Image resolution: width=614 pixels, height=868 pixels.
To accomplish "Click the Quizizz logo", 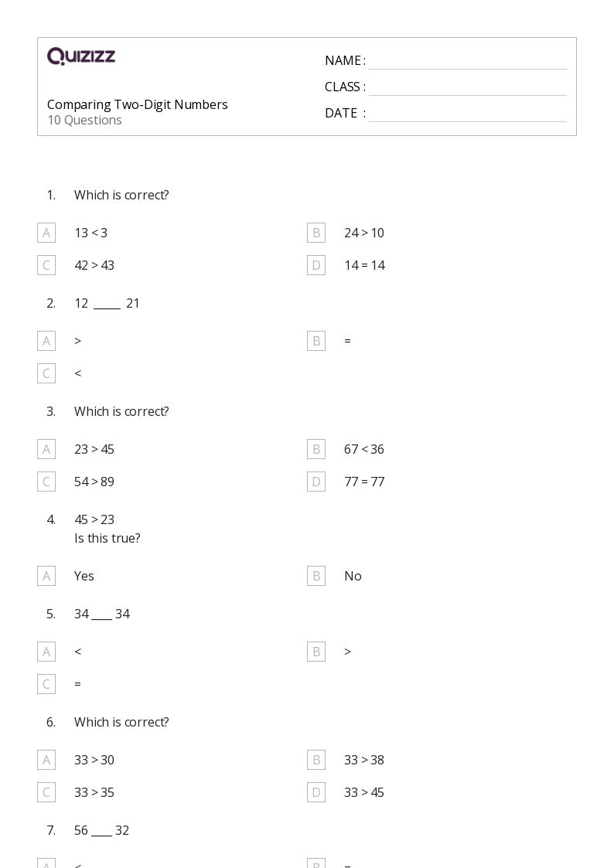I will click(81, 56).
